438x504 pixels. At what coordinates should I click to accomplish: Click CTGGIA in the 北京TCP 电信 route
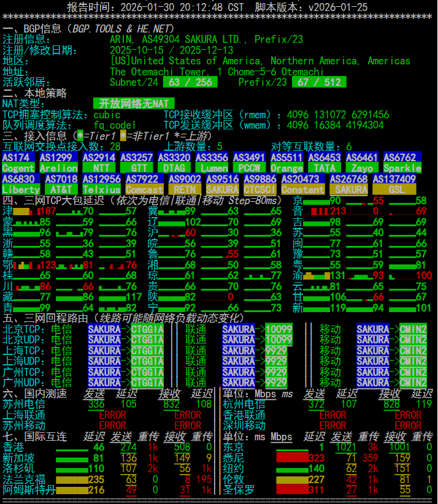click(147, 329)
